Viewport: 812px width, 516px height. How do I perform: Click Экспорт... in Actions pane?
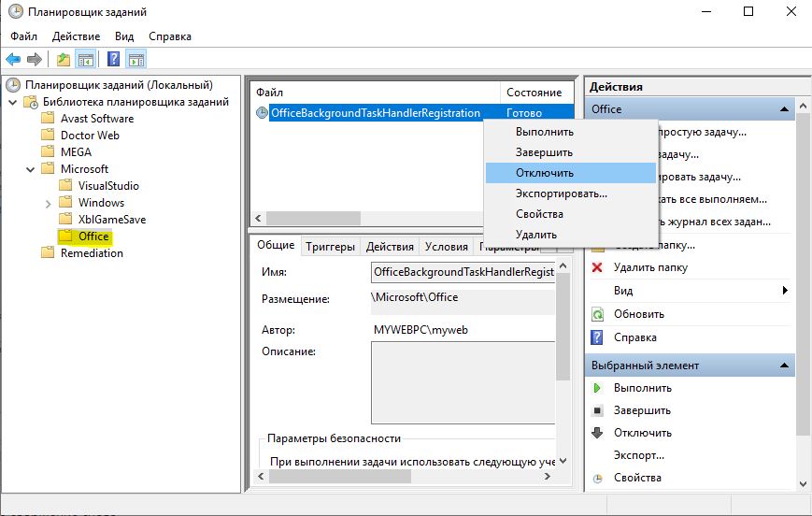(639, 455)
